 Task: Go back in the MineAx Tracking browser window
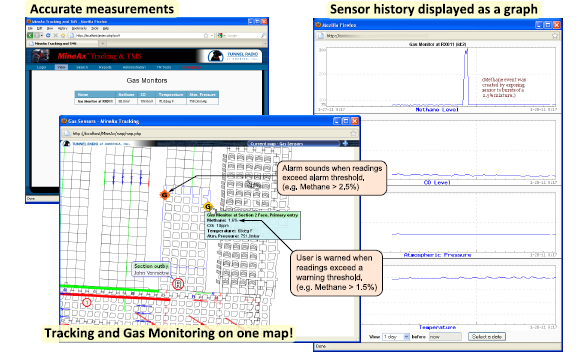point(30,36)
